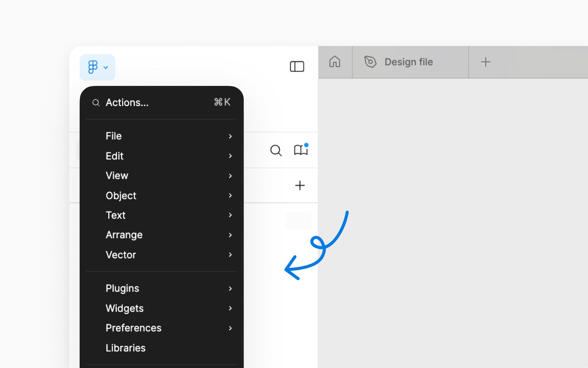588x368 pixels.
Task: Click the magnifier search icon in sidebar
Action: (276, 150)
